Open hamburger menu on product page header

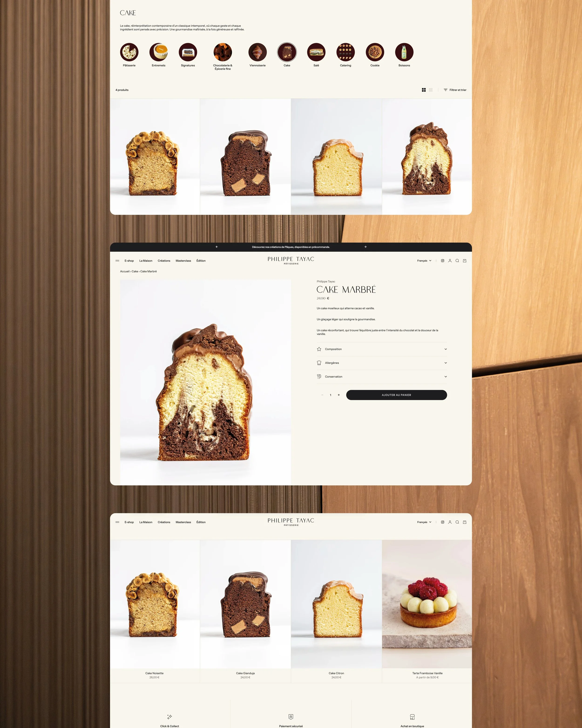[x=117, y=261]
